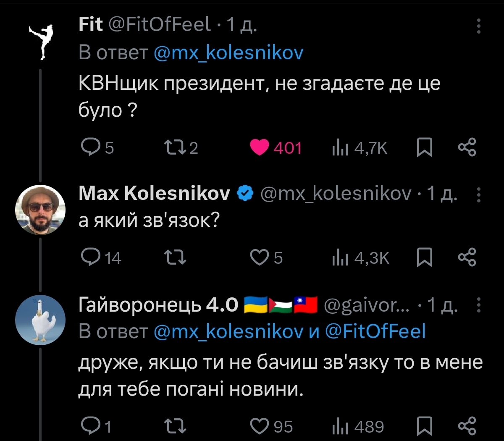504x441 pixels.
Task: Share the FitOfFeel tweet
Action: tap(467, 147)
